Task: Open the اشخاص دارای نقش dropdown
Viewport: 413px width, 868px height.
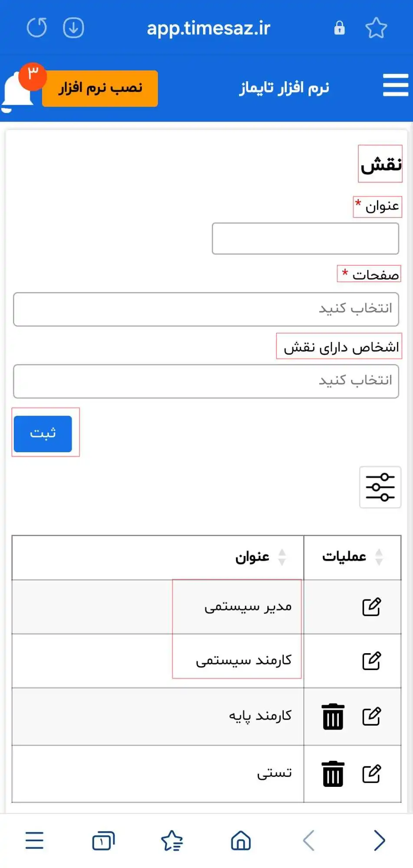Action: click(x=206, y=381)
